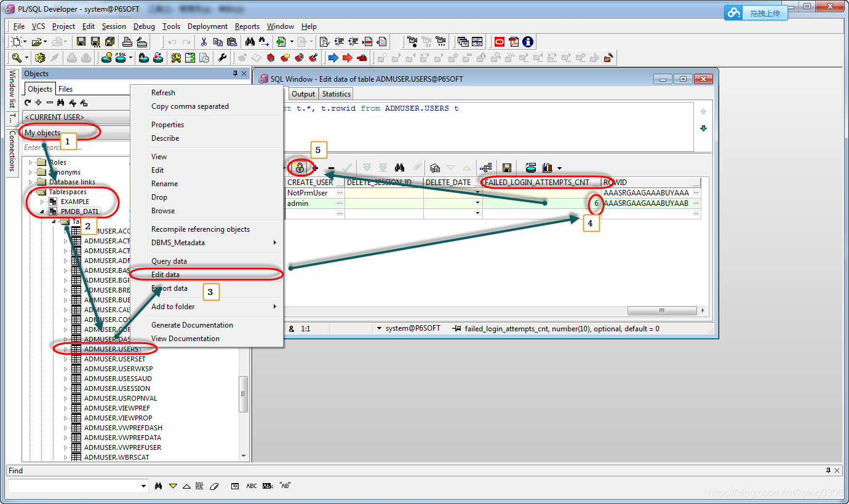The width and height of the screenshot is (849, 504).
Task: Expand the Roles folder in object tree
Action: click(x=31, y=162)
